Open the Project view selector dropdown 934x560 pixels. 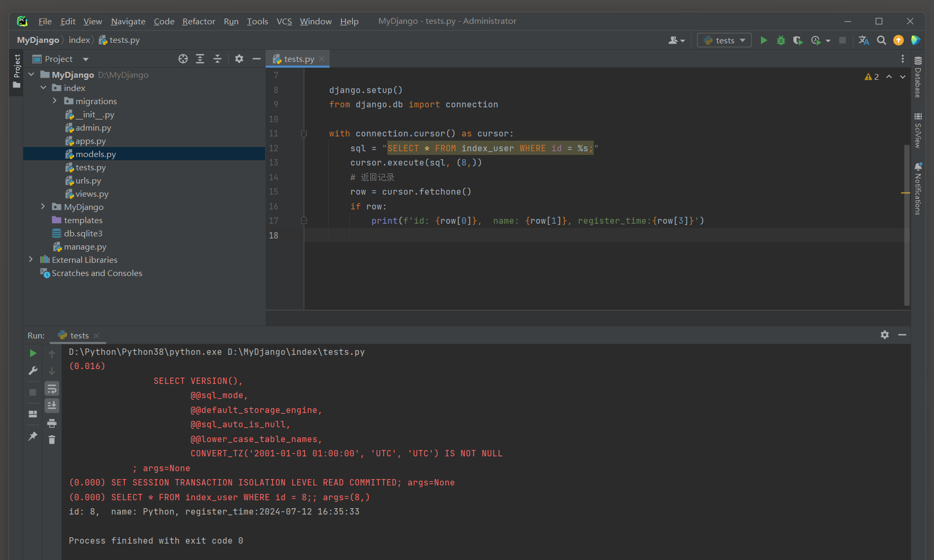[86, 59]
